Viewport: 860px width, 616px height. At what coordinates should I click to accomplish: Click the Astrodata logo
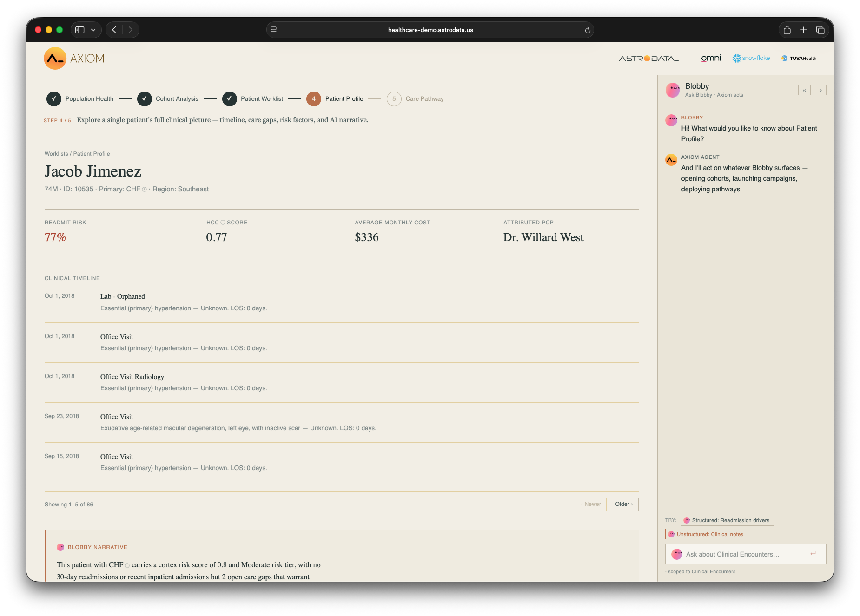[x=649, y=59]
